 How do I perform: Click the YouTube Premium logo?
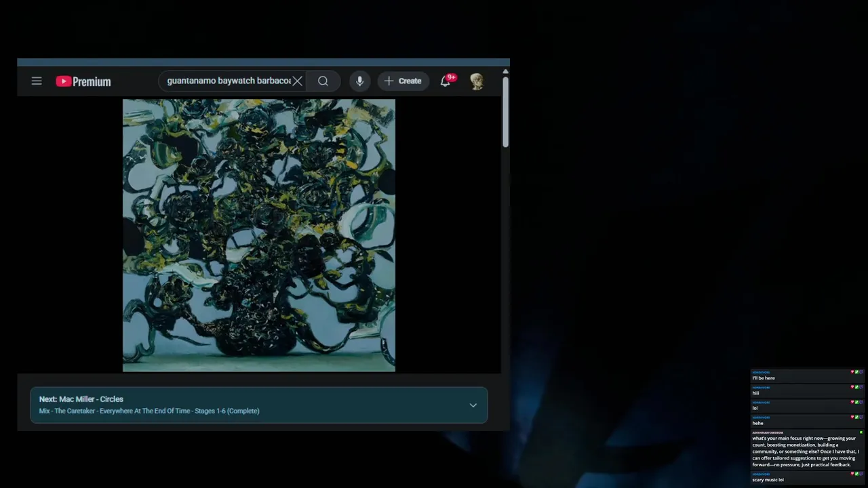[x=83, y=81]
